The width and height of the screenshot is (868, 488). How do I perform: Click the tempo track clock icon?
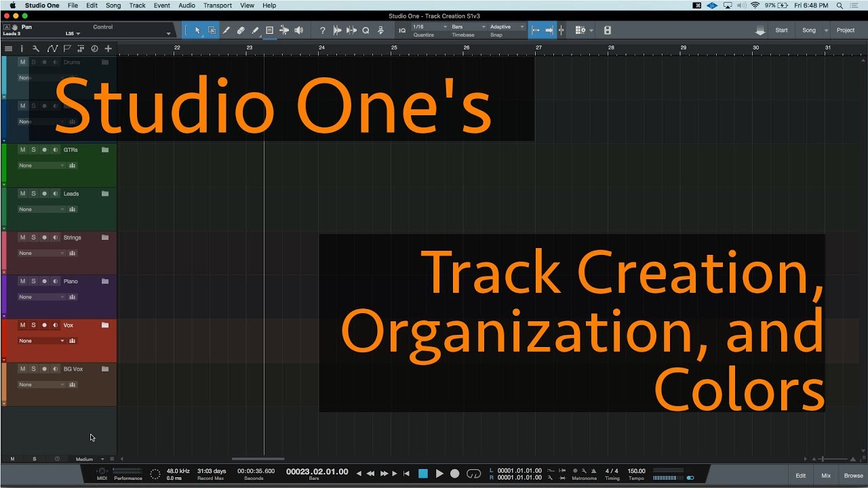pos(94,49)
